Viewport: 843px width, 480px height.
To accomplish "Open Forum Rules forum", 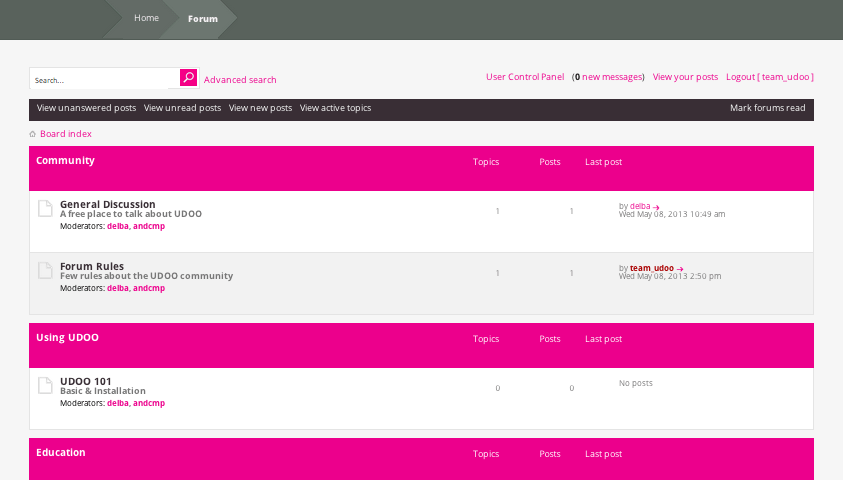I will coord(92,266).
